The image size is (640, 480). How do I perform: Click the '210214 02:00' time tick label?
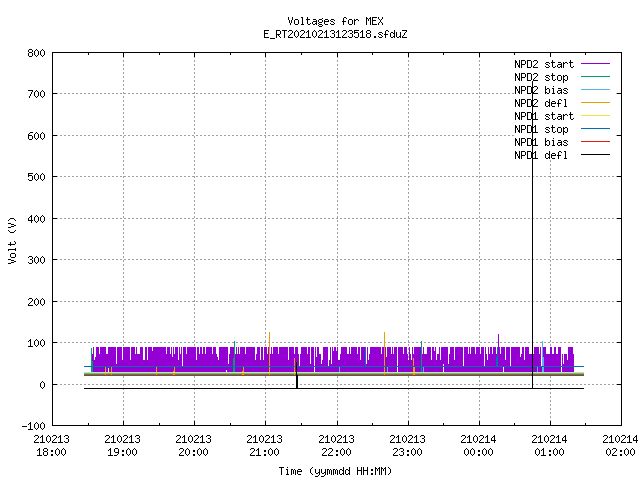coord(620,446)
